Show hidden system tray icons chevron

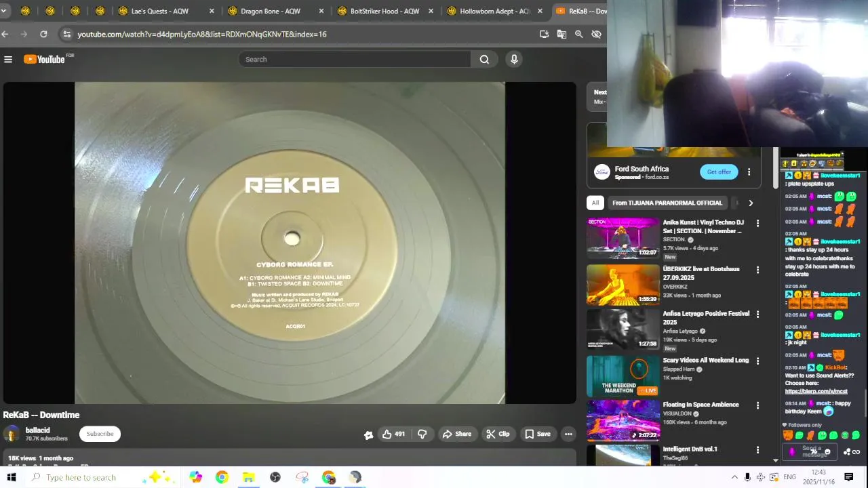[734, 477]
